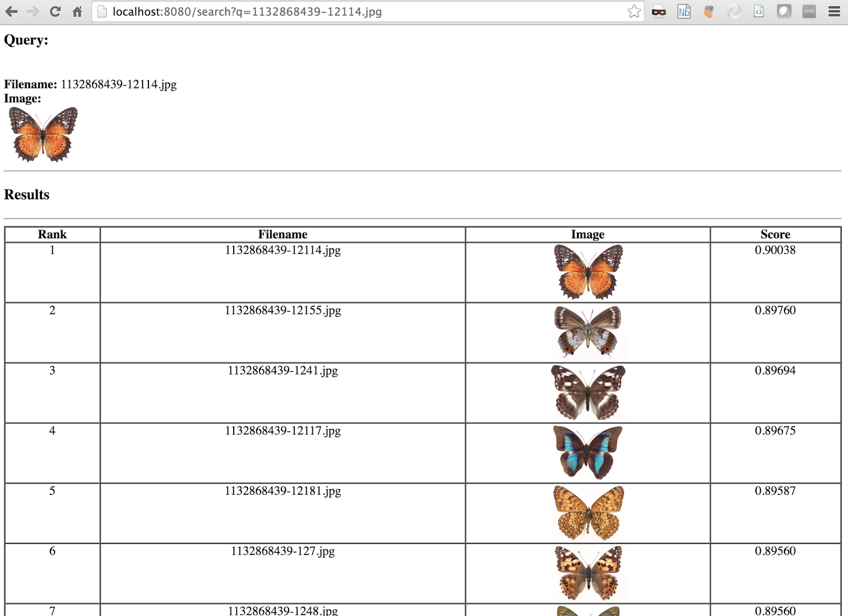Click the back navigation arrow
848x616 pixels.
pyautogui.click(x=12, y=11)
